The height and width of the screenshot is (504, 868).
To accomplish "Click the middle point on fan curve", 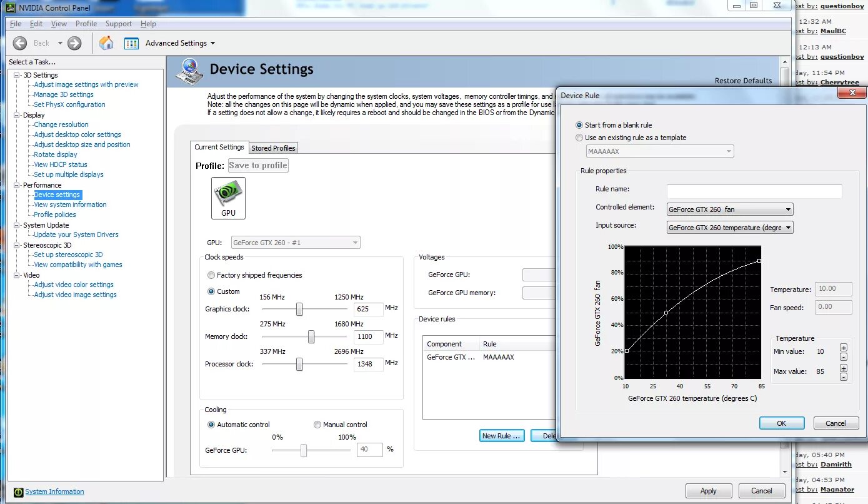I will (666, 312).
